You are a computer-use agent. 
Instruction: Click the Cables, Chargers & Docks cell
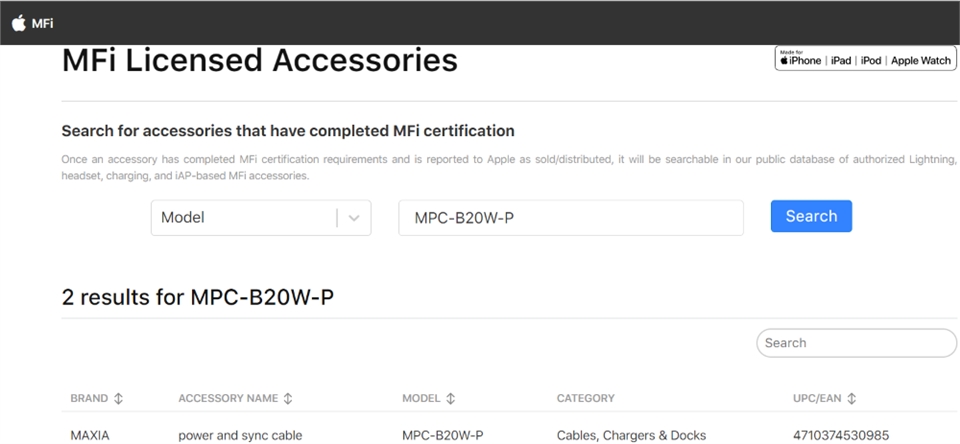631,435
